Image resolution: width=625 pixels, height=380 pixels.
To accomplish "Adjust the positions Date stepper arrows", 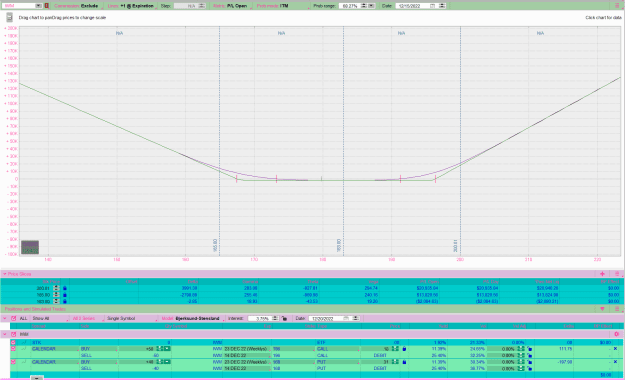I will point(356,319).
